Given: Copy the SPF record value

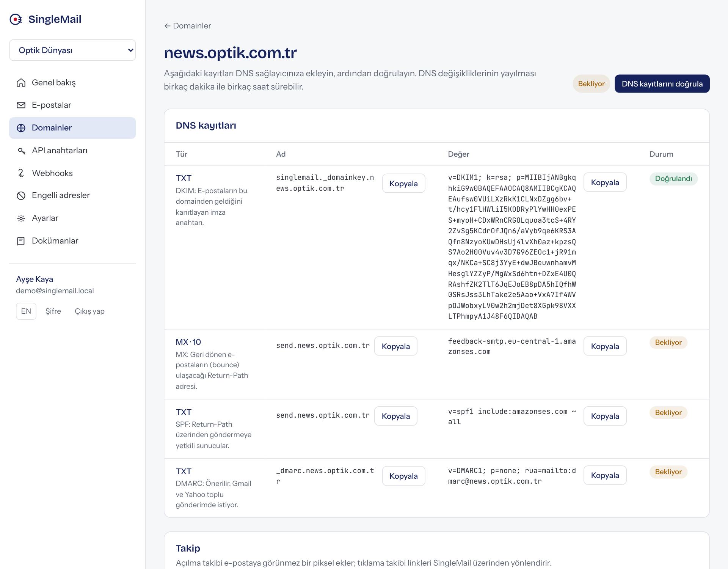Looking at the screenshot, I should pos(605,416).
